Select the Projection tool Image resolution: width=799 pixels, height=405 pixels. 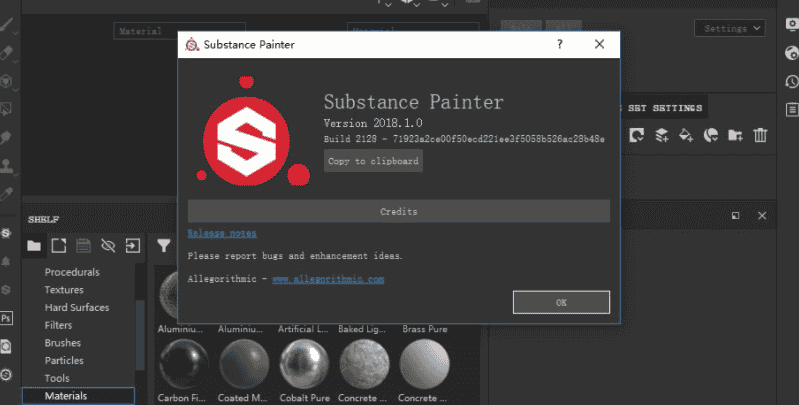[6, 80]
